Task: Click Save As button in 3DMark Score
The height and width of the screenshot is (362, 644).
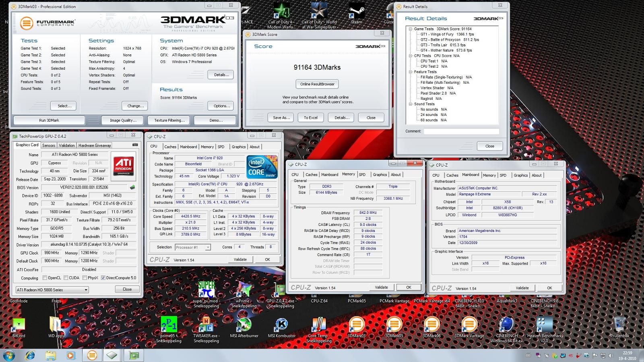Action: 281,118
